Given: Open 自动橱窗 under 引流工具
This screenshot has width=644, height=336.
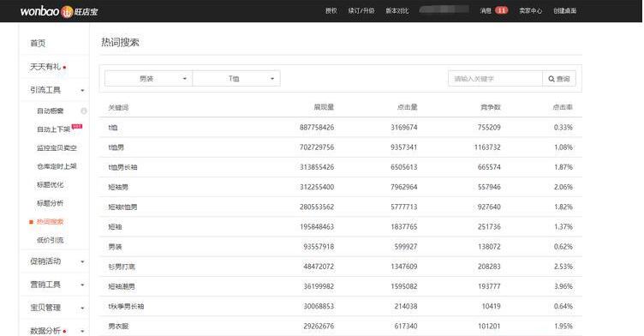Looking at the screenshot, I should click(51, 111).
